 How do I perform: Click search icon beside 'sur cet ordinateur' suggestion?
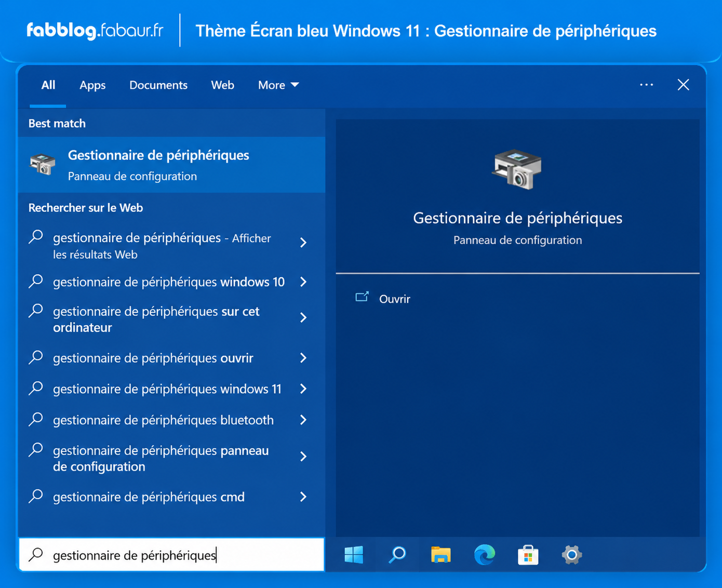[36, 311]
